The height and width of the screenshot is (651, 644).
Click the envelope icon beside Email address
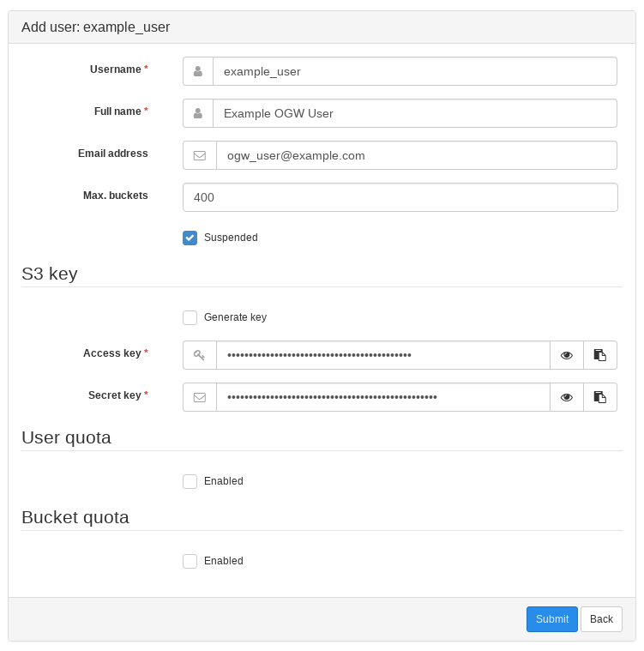pyautogui.click(x=200, y=155)
